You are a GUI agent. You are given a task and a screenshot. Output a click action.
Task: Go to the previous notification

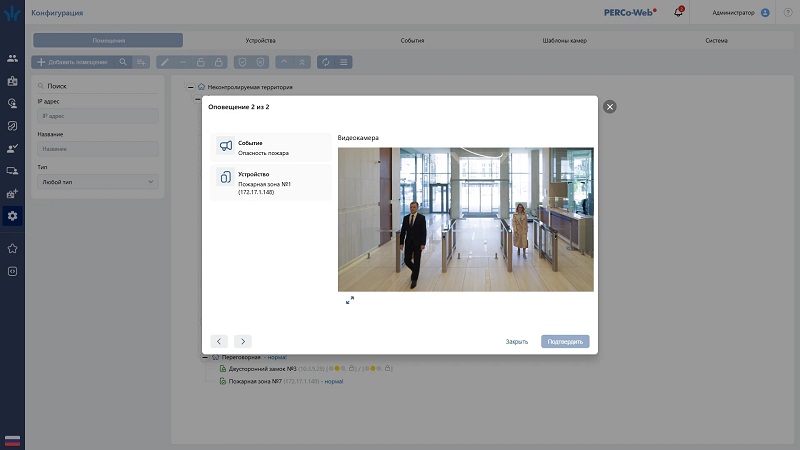(220, 341)
